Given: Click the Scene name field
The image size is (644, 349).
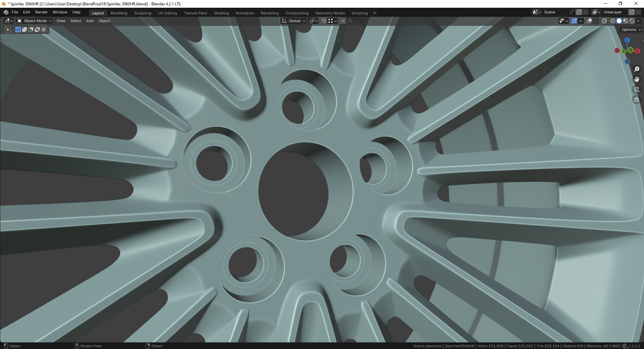Looking at the screenshot, I should pos(555,12).
